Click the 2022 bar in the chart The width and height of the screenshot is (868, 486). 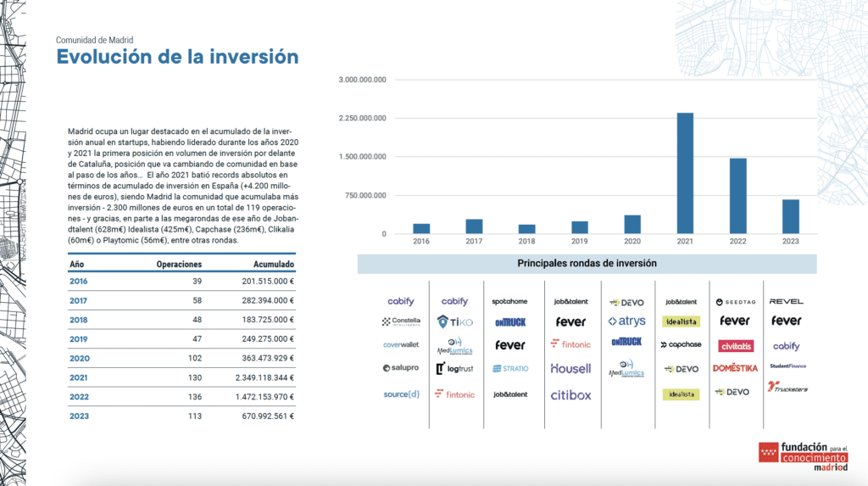coord(738,196)
